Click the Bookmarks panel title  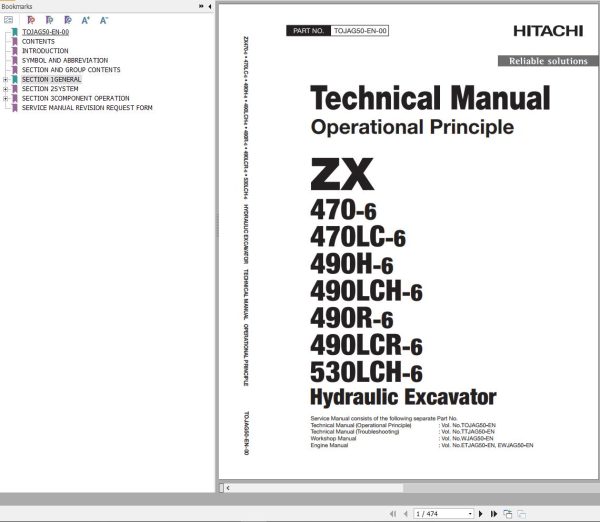(16, 7)
